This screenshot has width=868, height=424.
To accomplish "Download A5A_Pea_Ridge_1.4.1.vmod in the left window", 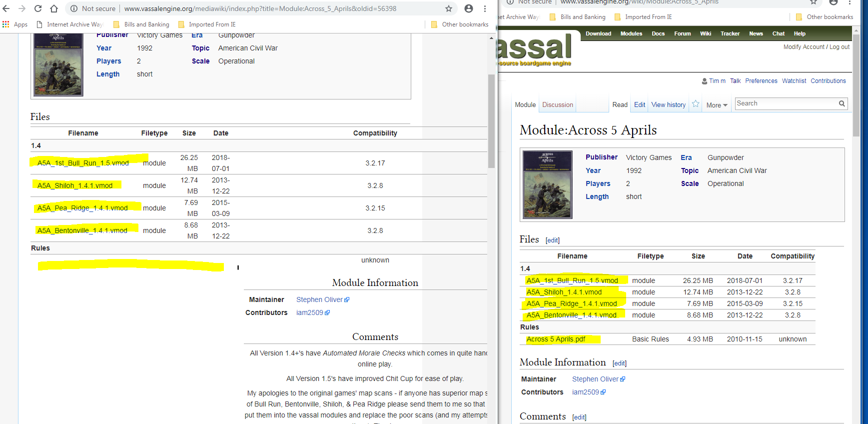I will (82, 208).
